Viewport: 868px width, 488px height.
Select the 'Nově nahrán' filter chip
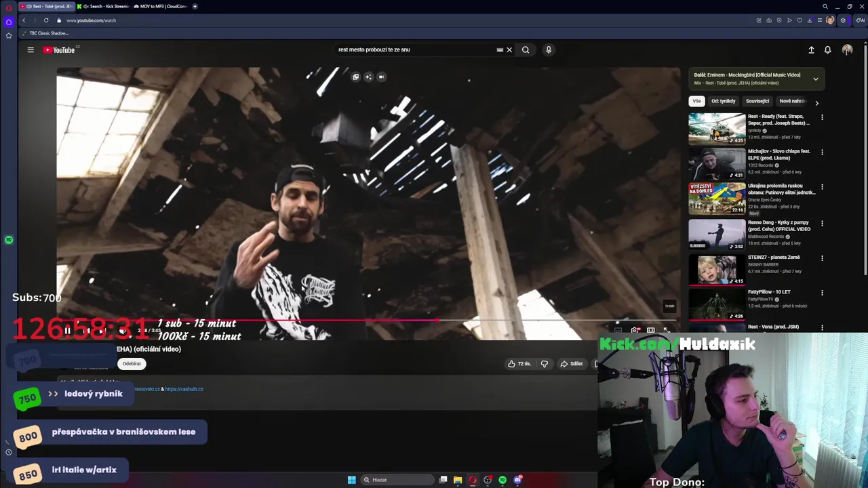[x=792, y=101]
